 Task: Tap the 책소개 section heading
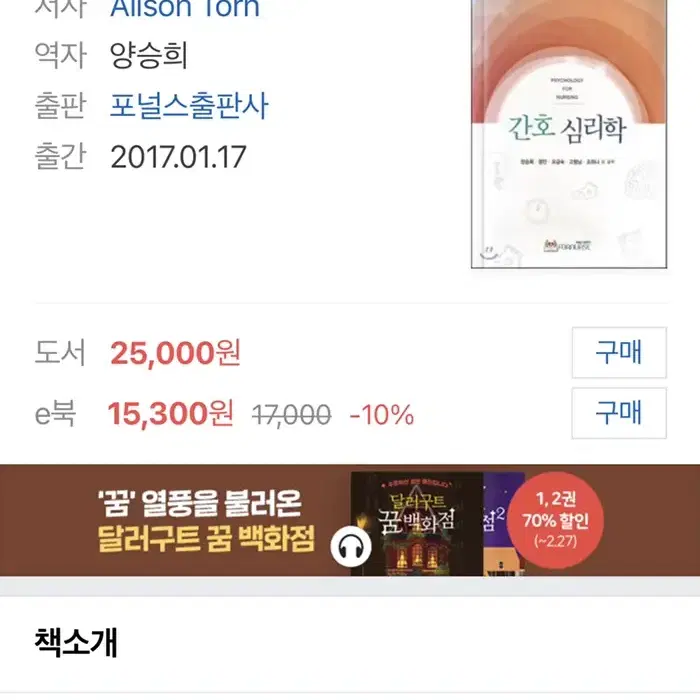[x=76, y=642]
